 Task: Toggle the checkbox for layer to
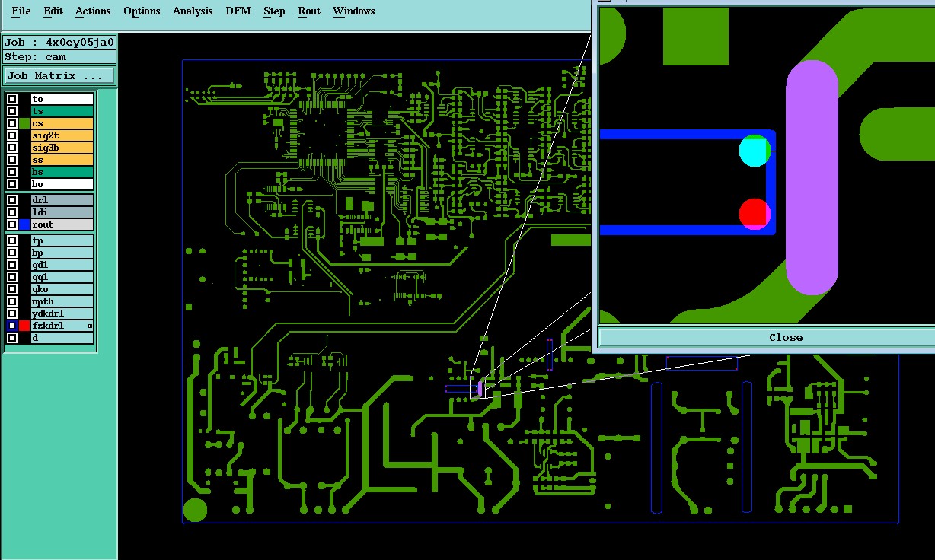(x=12, y=99)
